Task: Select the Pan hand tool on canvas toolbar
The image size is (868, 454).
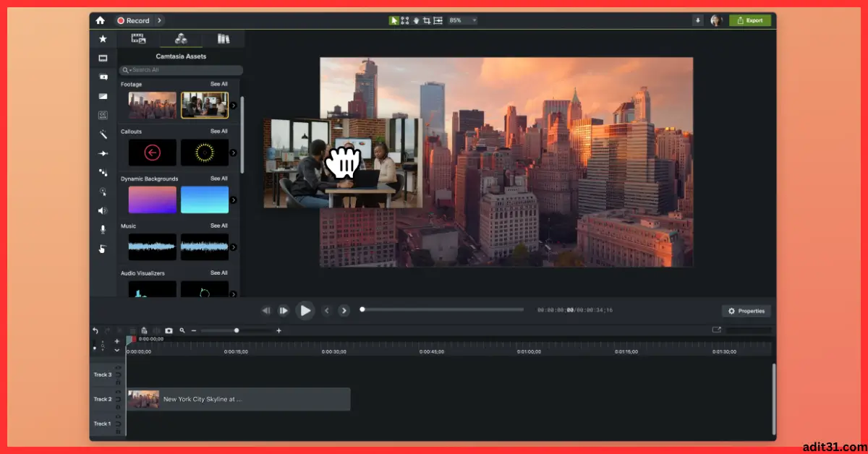Action: (416, 20)
